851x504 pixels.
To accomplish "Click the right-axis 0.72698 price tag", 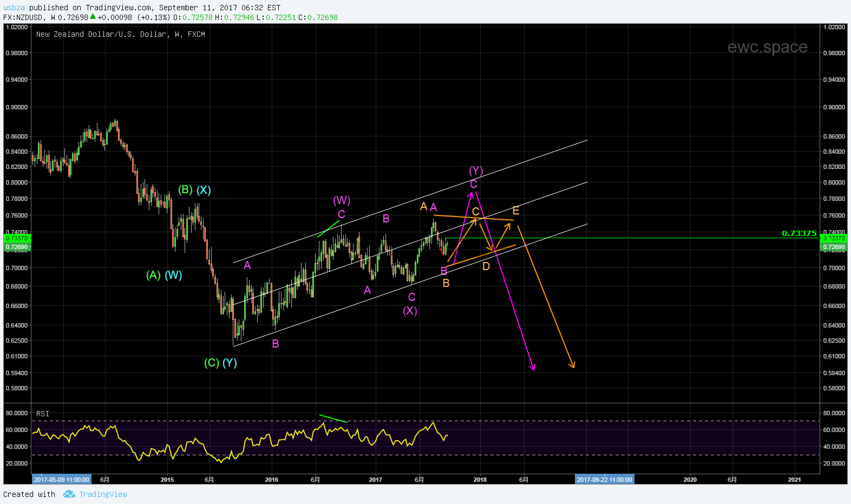I will (x=834, y=247).
